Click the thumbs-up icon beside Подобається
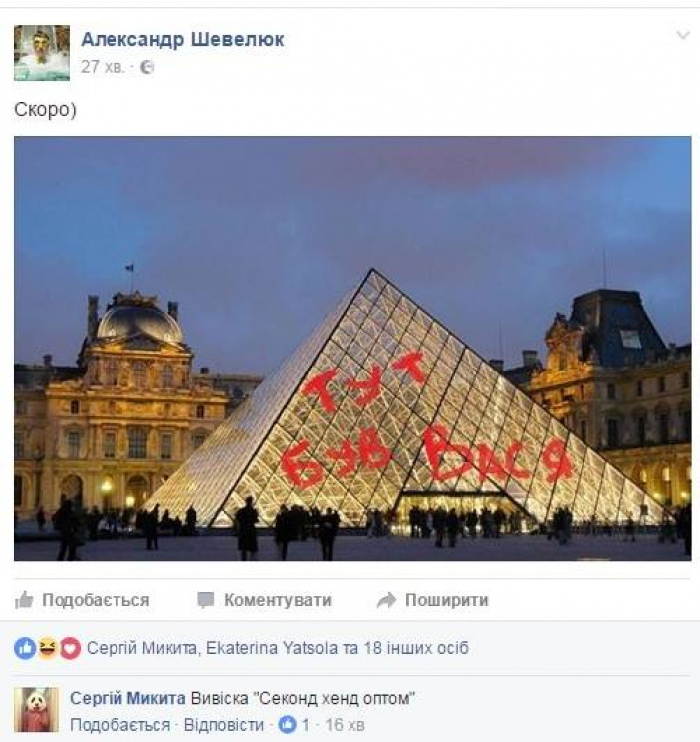This screenshot has width=700, height=742. click(x=24, y=600)
